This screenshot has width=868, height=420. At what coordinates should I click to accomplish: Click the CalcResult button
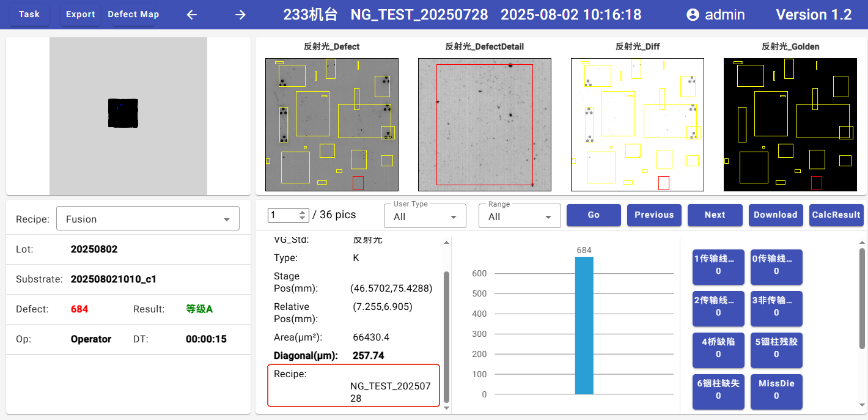tap(836, 215)
